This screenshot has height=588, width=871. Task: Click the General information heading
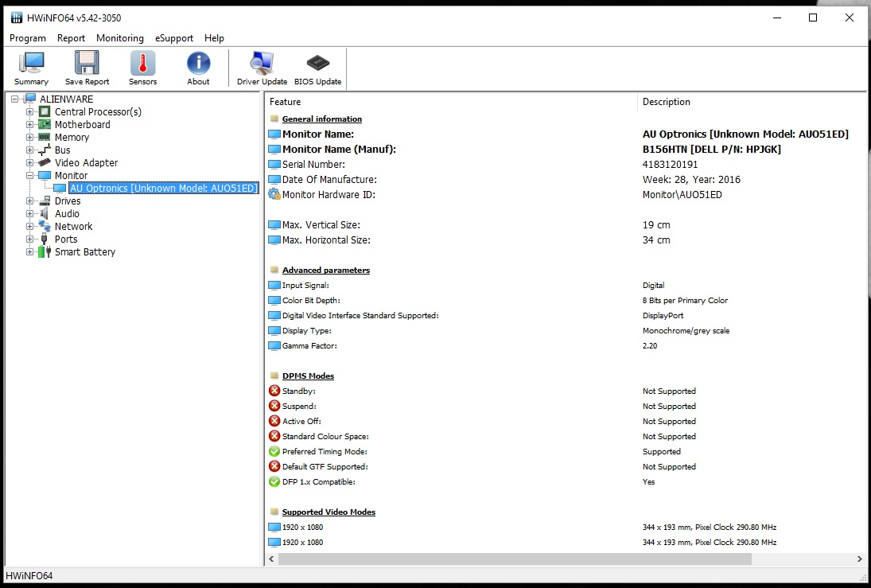point(321,119)
